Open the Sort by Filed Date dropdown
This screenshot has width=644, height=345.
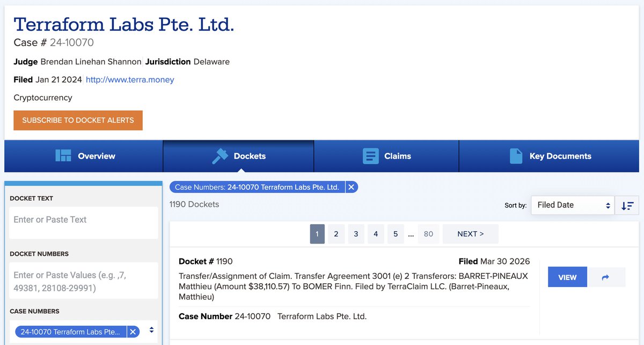click(573, 205)
